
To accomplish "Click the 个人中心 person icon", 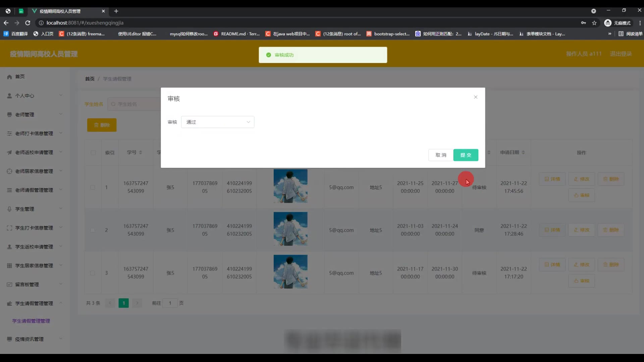I will (9, 96).
